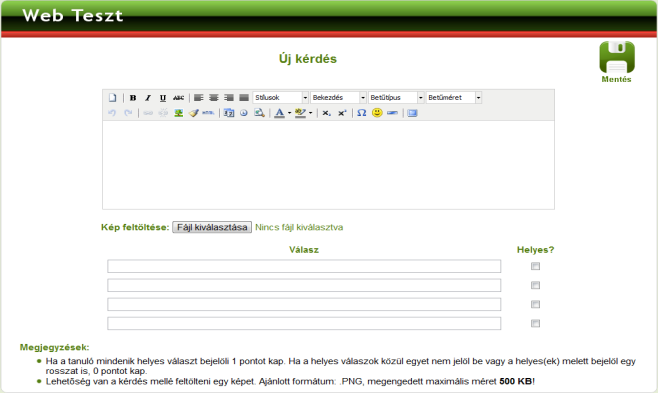Toggle italic formatting in the editor

[x=148, y=98]
